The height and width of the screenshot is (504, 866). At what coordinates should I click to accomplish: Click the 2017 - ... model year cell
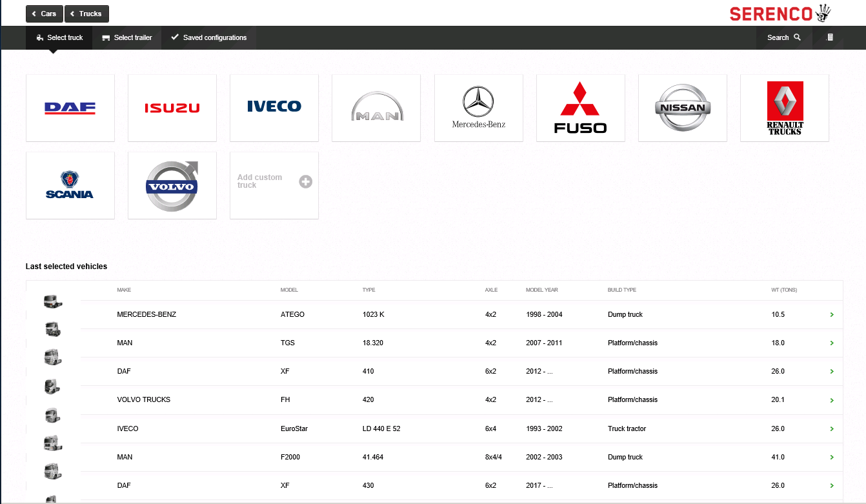pos(539,486)
